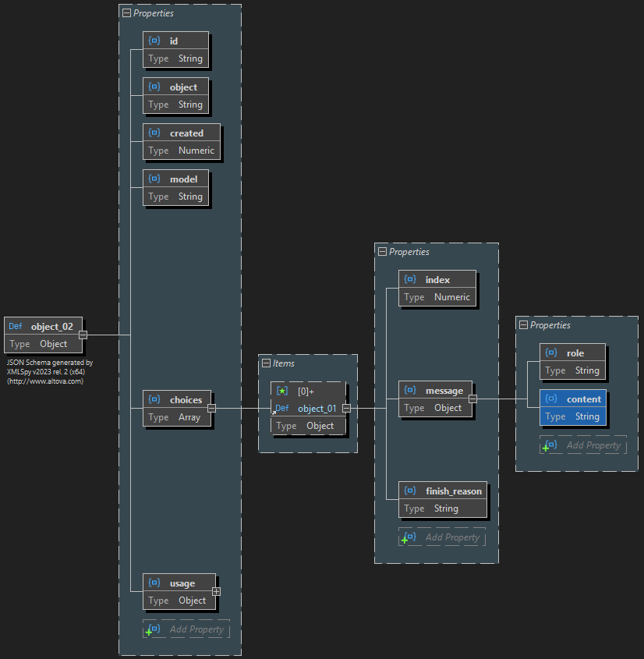The image size is (644, 659).
Task: Click the created property icon
Action: click(x=154, y=133)
